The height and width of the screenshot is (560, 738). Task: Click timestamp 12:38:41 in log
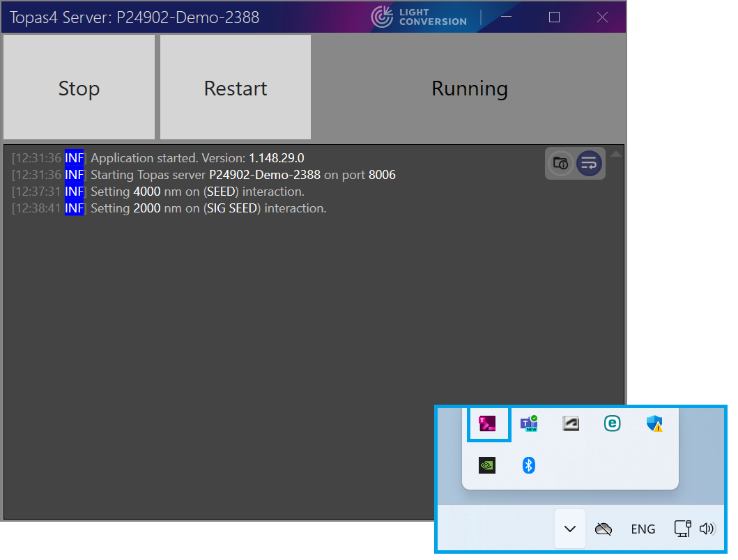click(x=37, y=208)
